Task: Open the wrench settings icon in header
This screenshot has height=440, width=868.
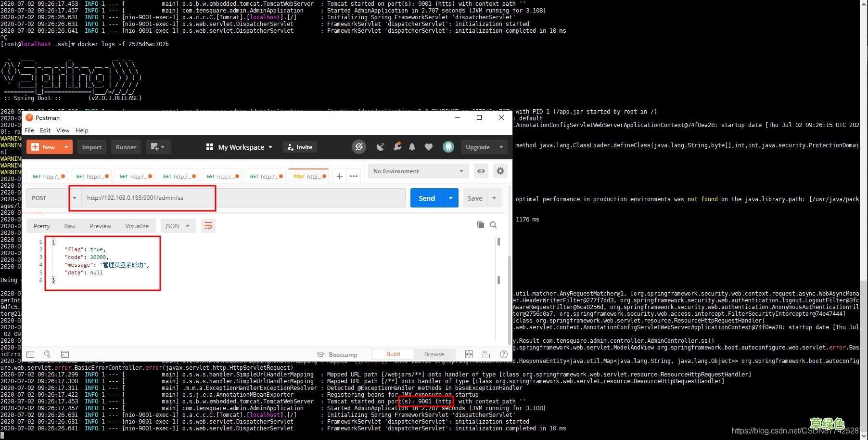Action: pos(397,147)
